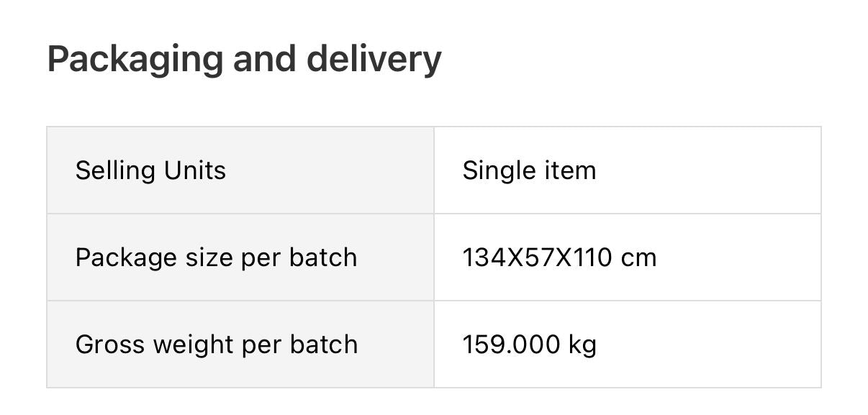Image resolution: width=868 pixels, height=415 pixels.
Task: Click the "kg" unit after the weight
Action: (582, 345)
